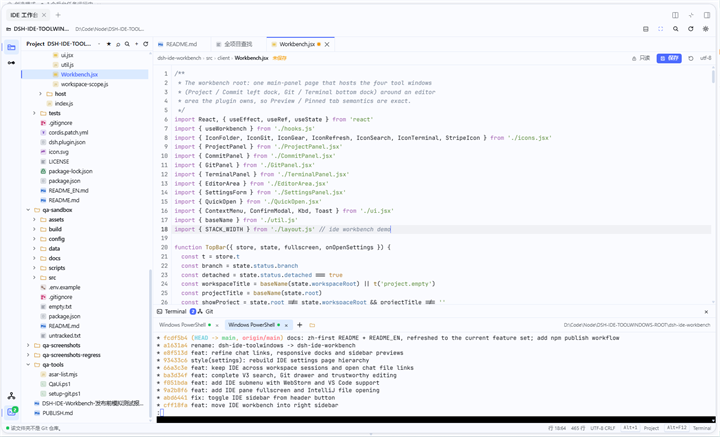Open the Project tool window stripe icon

pos(11,47)
